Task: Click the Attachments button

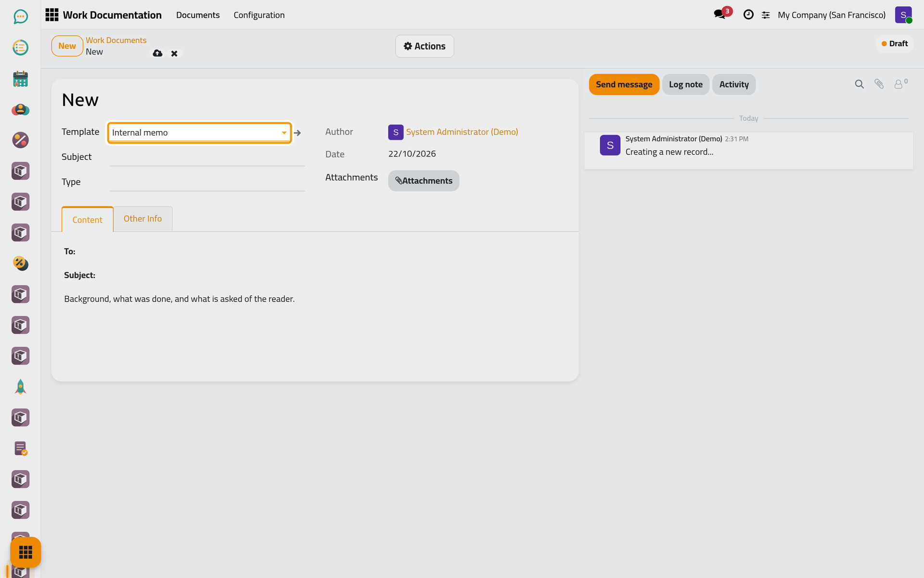Action: [423, 181]
